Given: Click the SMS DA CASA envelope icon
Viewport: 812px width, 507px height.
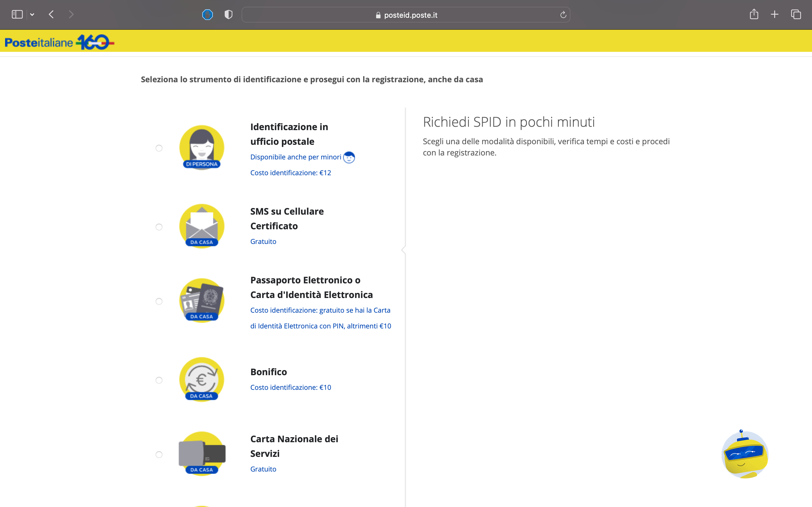Looking at the screenshot, I should pos(201,226).
